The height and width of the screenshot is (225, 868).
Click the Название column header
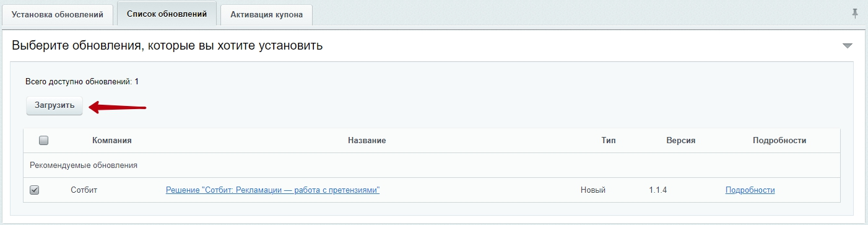click(x=367, y=141)
